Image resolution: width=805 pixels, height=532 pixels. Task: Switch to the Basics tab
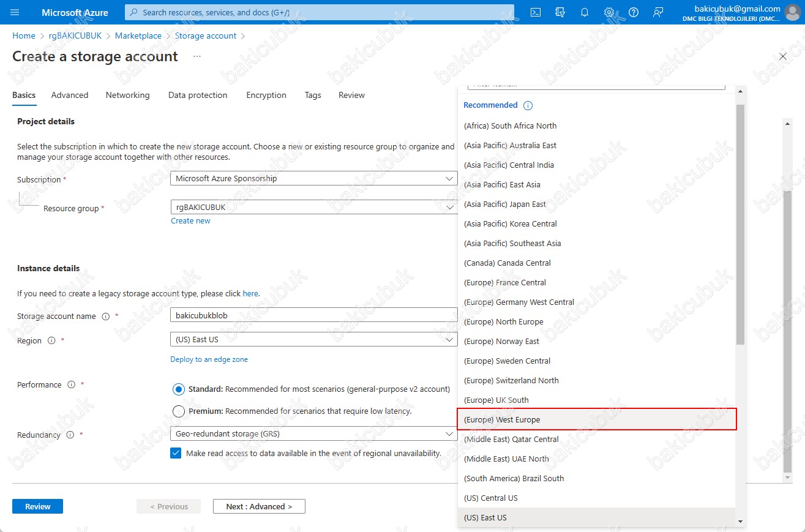click(24, 95)
